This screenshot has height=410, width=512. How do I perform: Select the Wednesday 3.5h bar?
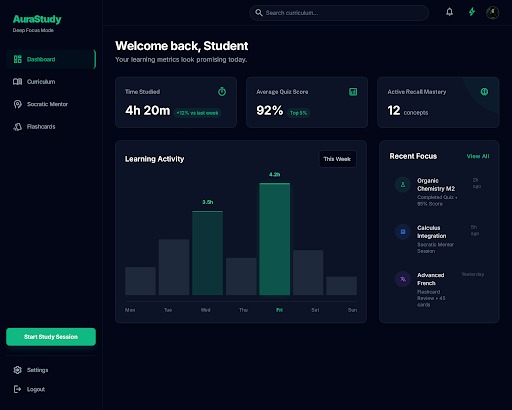click(207, 253)
